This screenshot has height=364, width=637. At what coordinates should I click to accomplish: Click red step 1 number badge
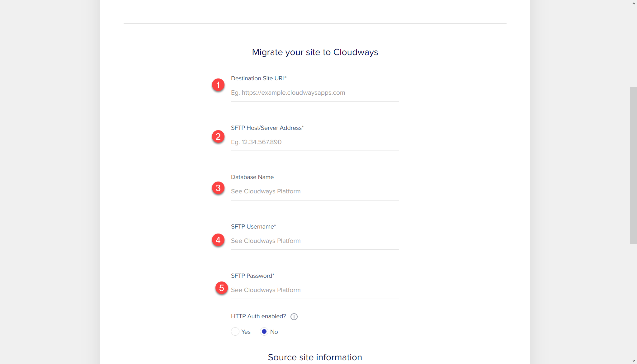[218, 85]
